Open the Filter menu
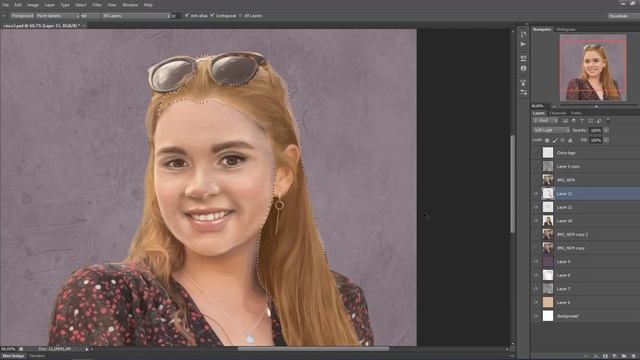The height and width of the screenshot is (360, 640). pos(97,5)
